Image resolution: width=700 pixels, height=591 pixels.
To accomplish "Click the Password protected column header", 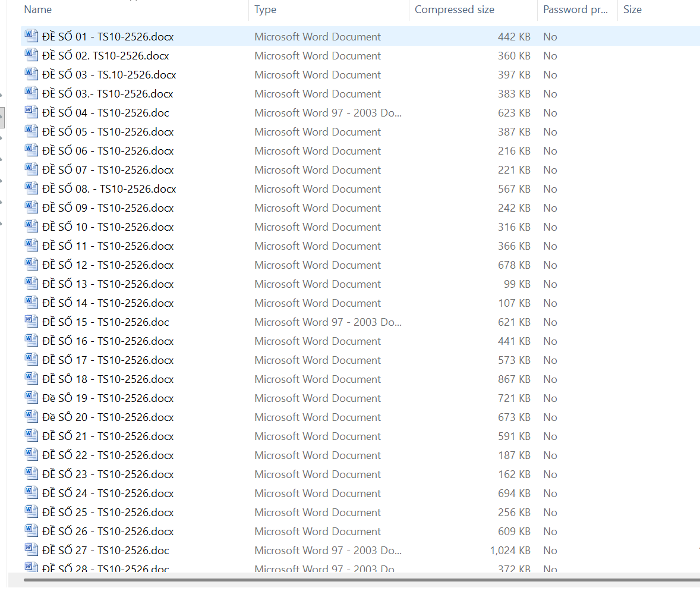I will point(575,10).
